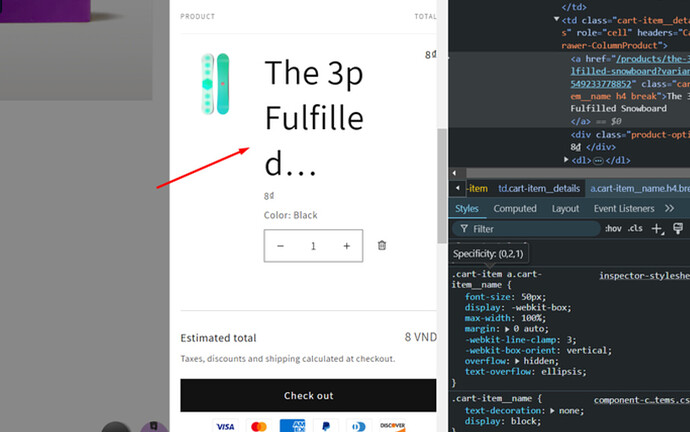Increase quantity with the plus button
The image size is (690, 432).
coord(347,246)
